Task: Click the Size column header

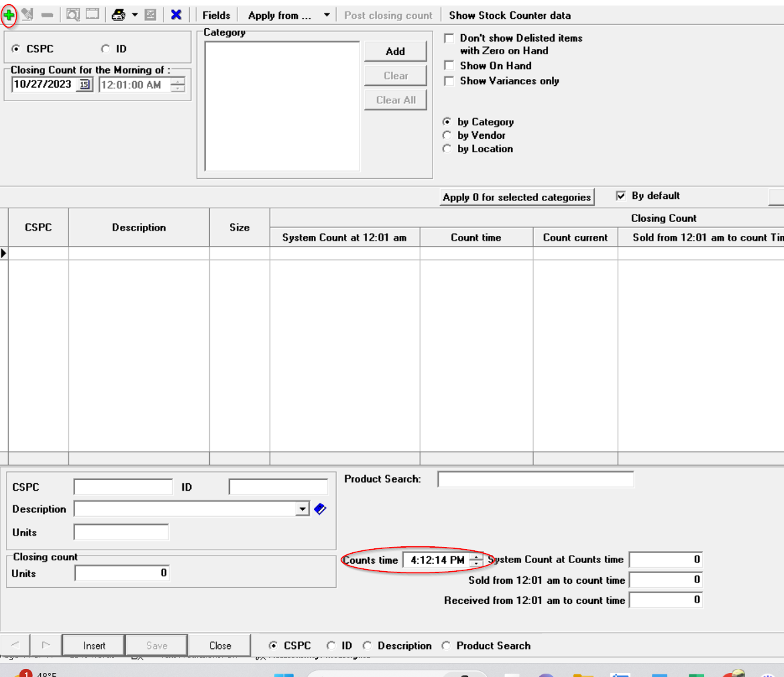Action: (239, 227)
